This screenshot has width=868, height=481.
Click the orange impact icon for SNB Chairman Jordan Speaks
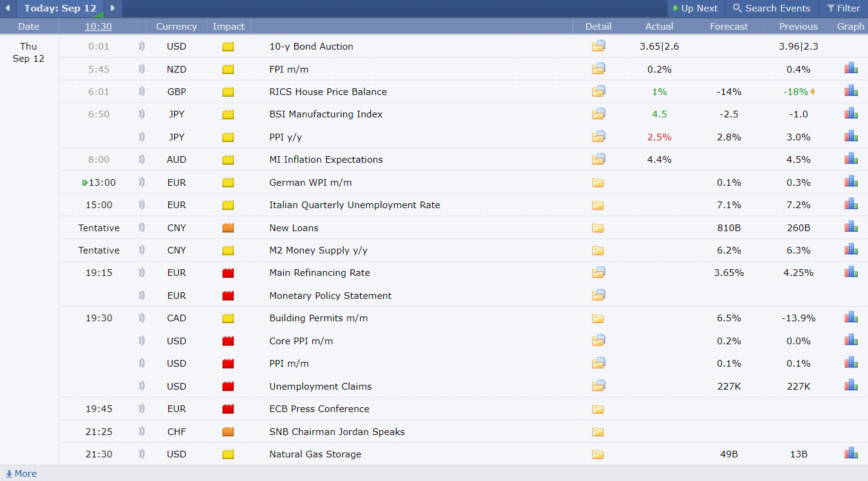[228, 432]
